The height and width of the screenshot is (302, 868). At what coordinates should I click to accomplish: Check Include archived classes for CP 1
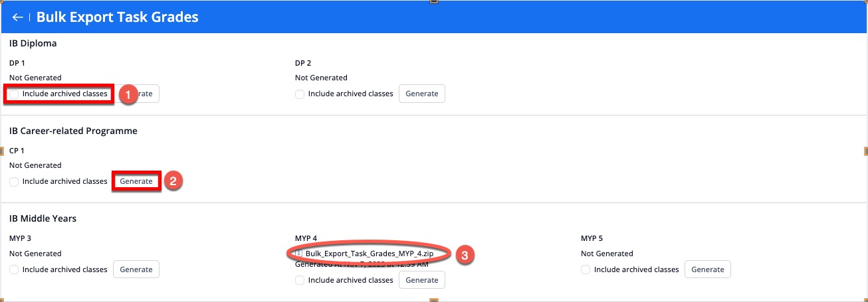point(15,182)
